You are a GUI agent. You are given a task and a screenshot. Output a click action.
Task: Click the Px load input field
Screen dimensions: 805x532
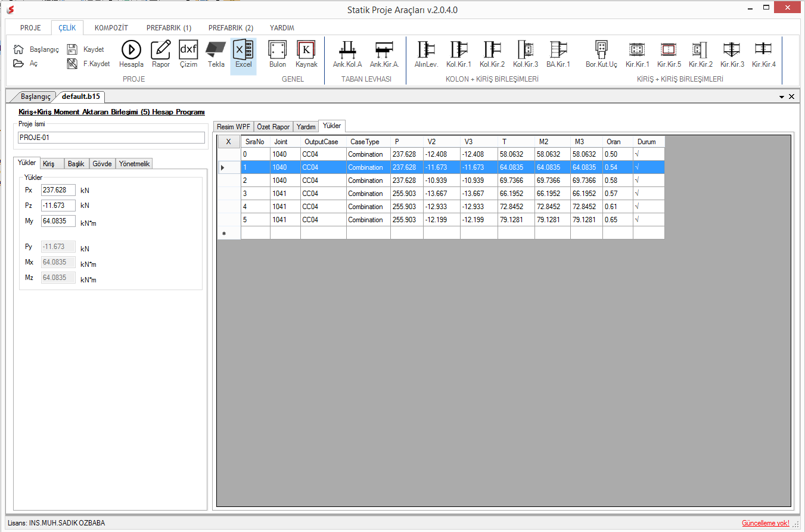(x=58, y=190)
